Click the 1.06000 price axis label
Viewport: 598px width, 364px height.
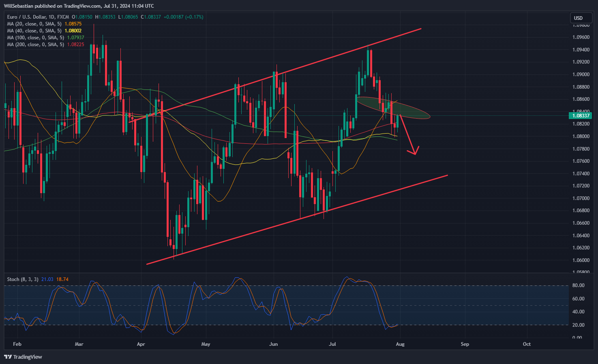coord(581,260)
